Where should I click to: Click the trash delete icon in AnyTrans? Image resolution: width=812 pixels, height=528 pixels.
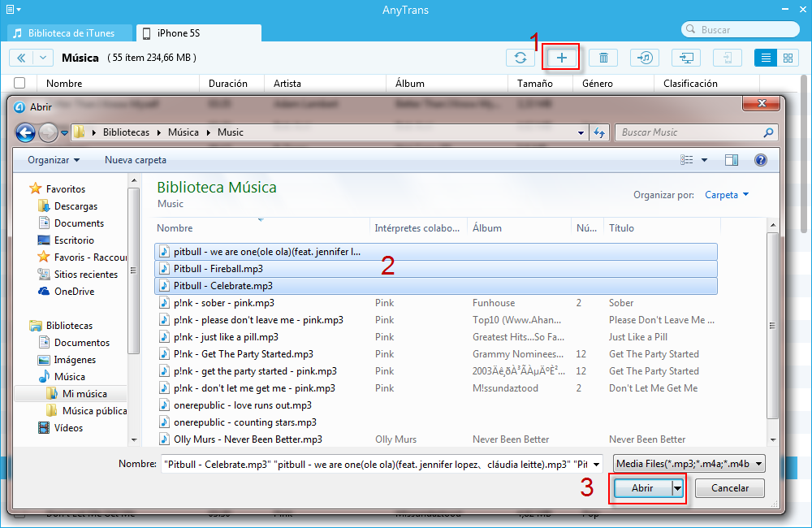603,58
